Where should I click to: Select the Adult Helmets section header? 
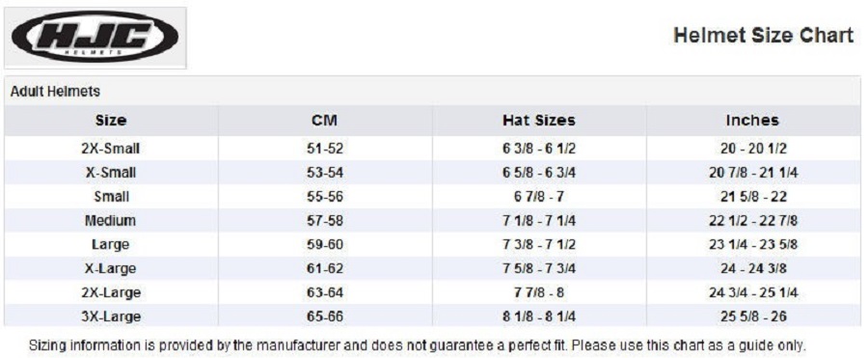coord(55,92)
